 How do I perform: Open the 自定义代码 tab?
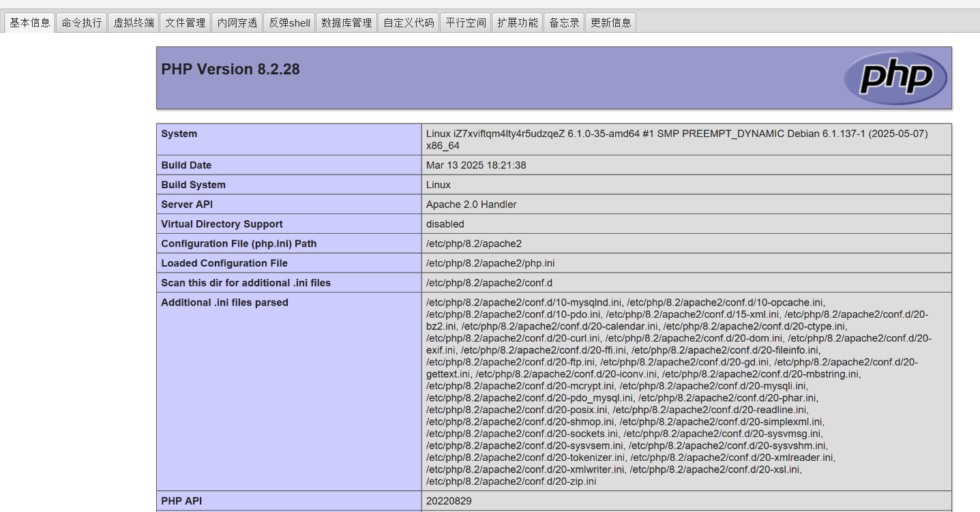[x=409, y=22]
